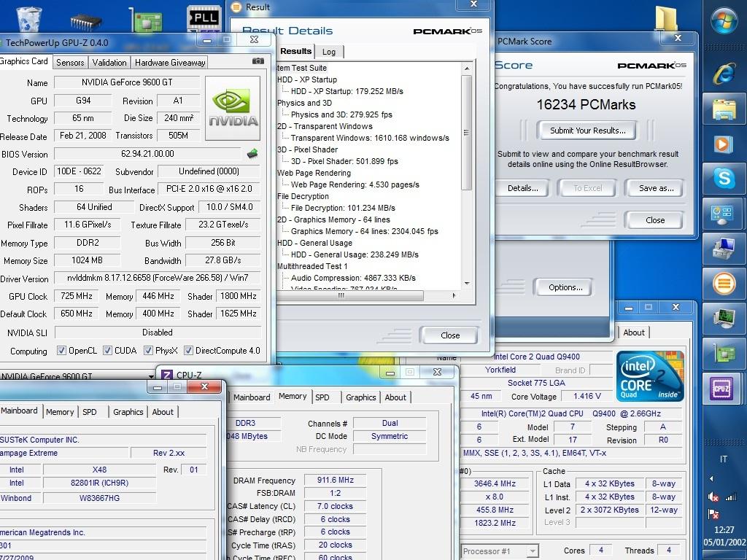Switch to the Sensors tab in GPU-Z
The image size is (747, 560).
[x=70, y=63]
